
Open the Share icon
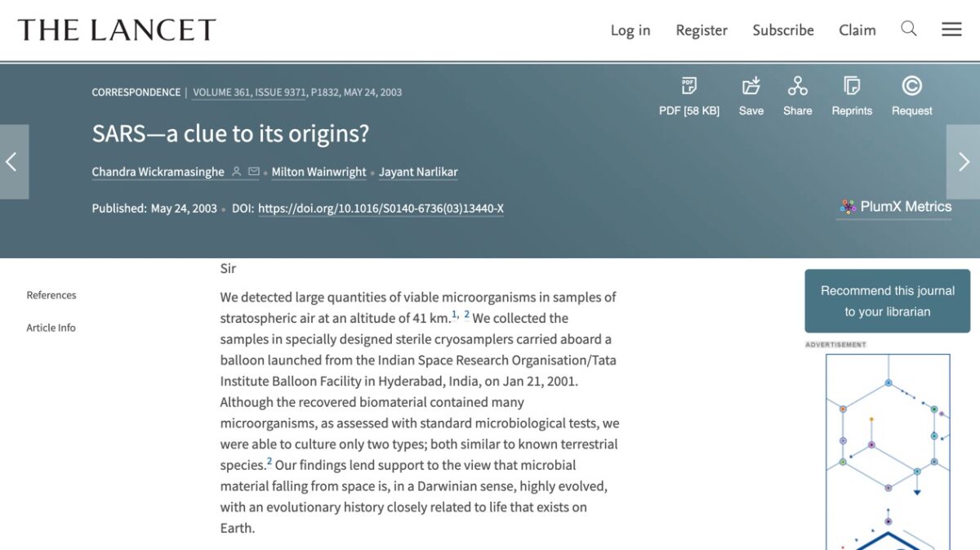[798, 86]
